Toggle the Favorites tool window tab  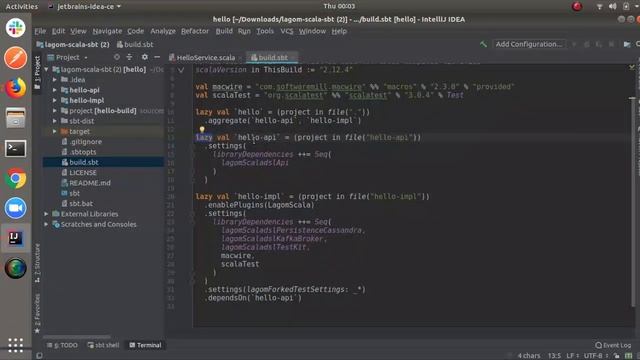37,313
